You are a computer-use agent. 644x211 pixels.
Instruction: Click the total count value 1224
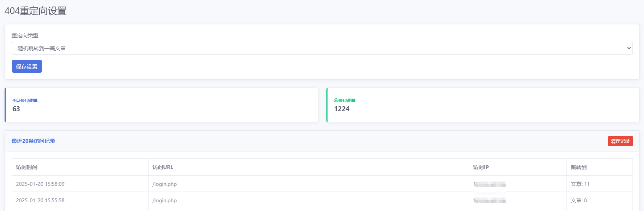pyautogui.click(x=342, y=109)
